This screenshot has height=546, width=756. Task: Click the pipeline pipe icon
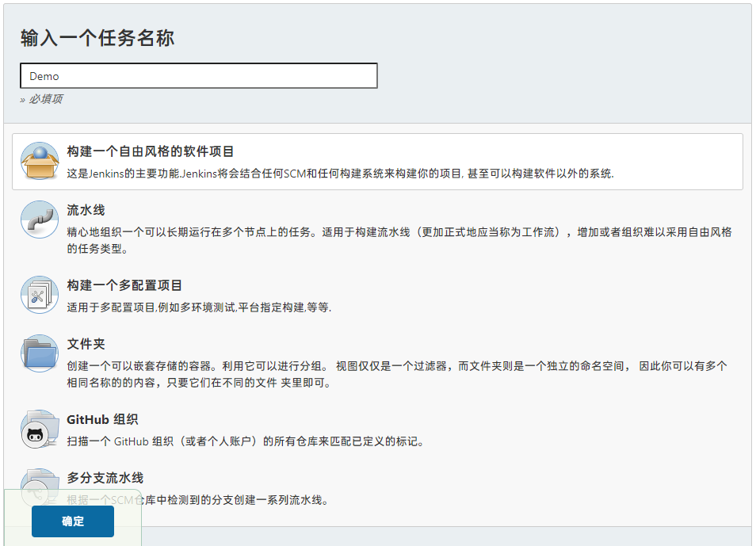click(x=40, y=220)
